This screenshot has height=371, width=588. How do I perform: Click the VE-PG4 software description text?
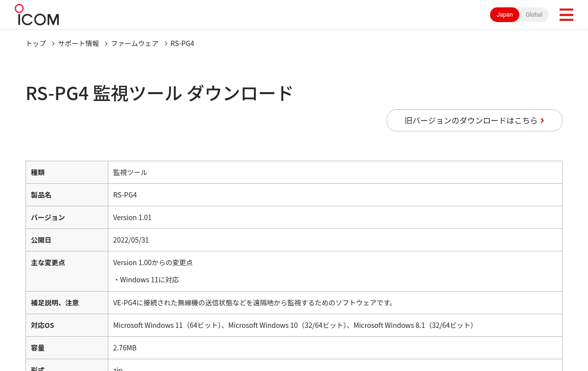point(254,303)
